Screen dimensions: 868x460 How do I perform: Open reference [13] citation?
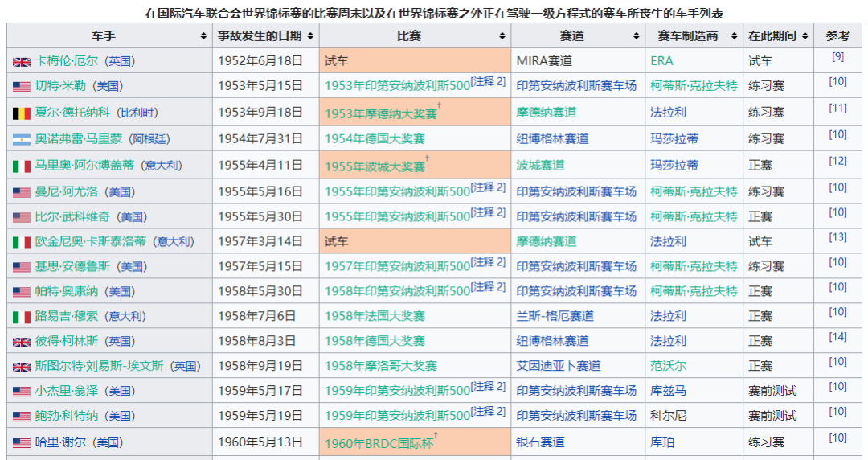pyautogui.click(x=837, y=237)
